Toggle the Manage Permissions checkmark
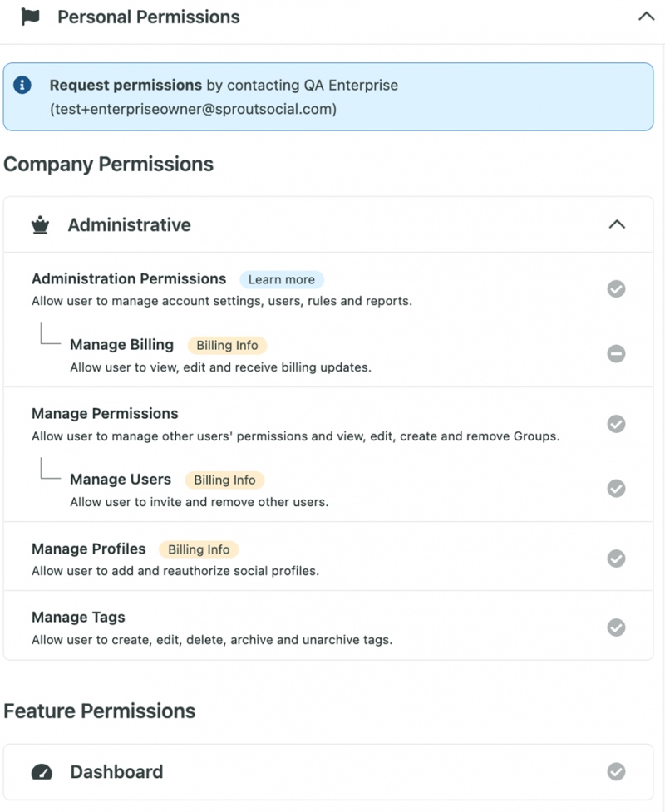This screenshot has width=665, height=812. point(616,424)
